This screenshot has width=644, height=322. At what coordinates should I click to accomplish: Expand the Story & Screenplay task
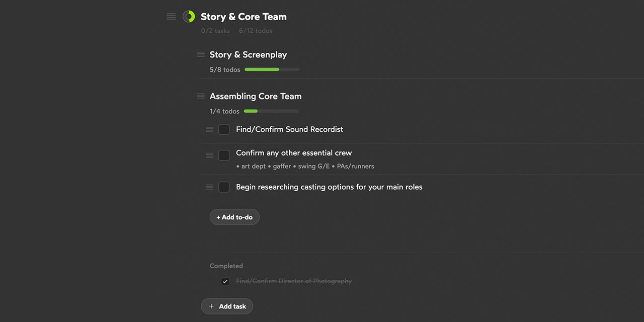248,55
